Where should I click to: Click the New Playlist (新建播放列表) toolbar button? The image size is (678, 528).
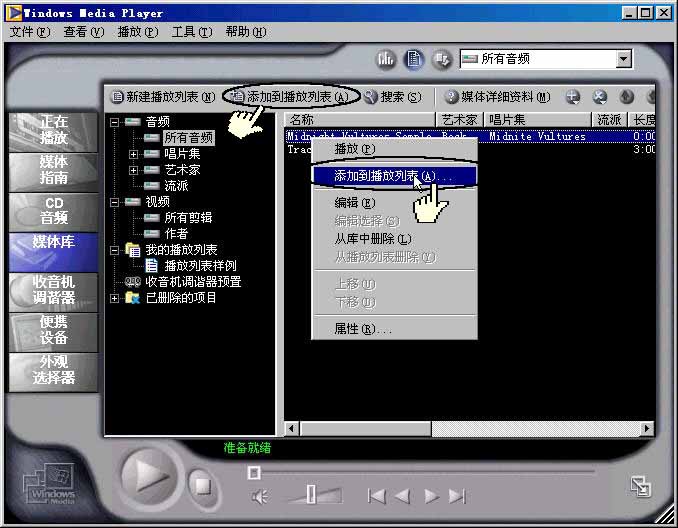(x=163, y=96)
